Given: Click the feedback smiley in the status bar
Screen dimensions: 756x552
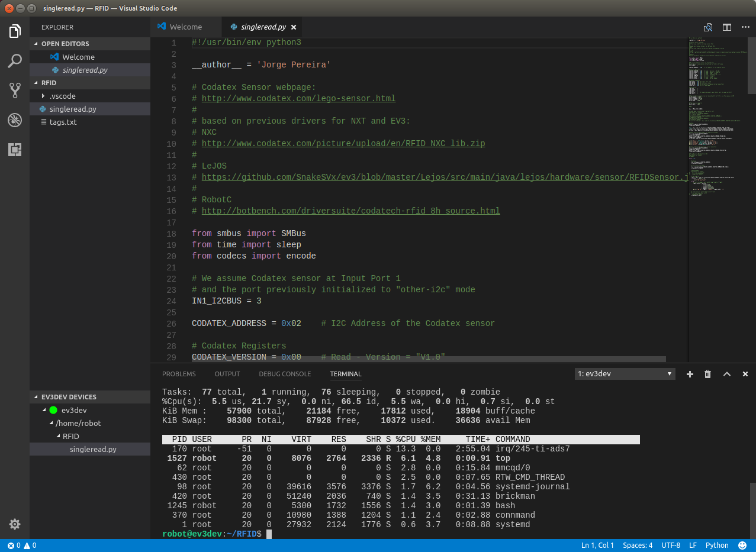Looking at the screenshot, I should coord(742,545).
